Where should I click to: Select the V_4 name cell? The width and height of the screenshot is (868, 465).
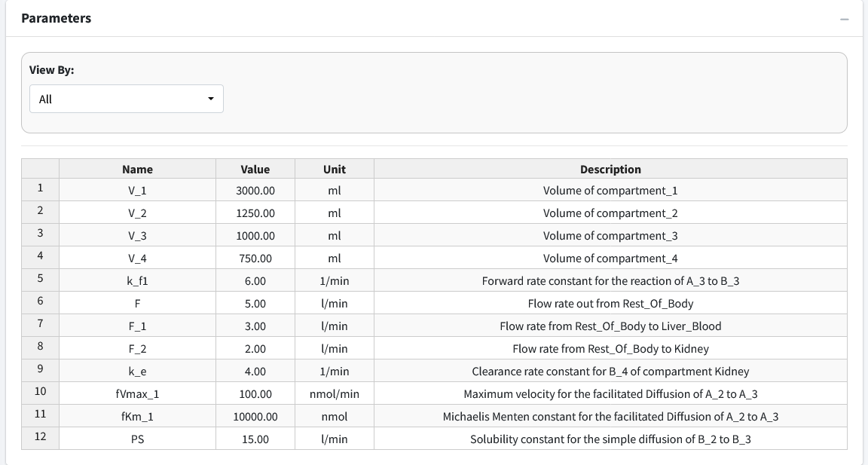click(137, 258)
